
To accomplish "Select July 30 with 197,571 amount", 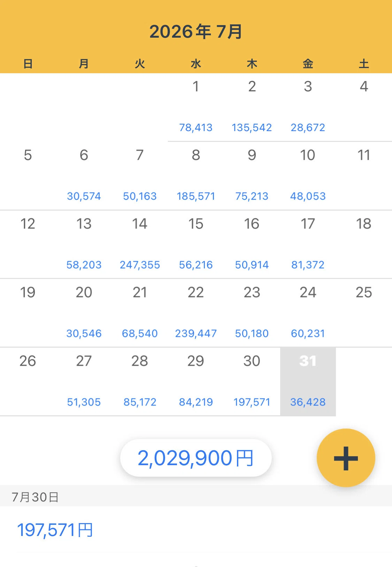I will [252, 381].
